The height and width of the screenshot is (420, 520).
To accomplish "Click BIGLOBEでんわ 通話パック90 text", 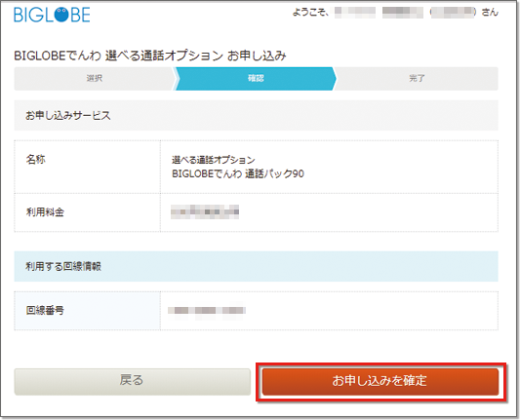I will point(238,173).
